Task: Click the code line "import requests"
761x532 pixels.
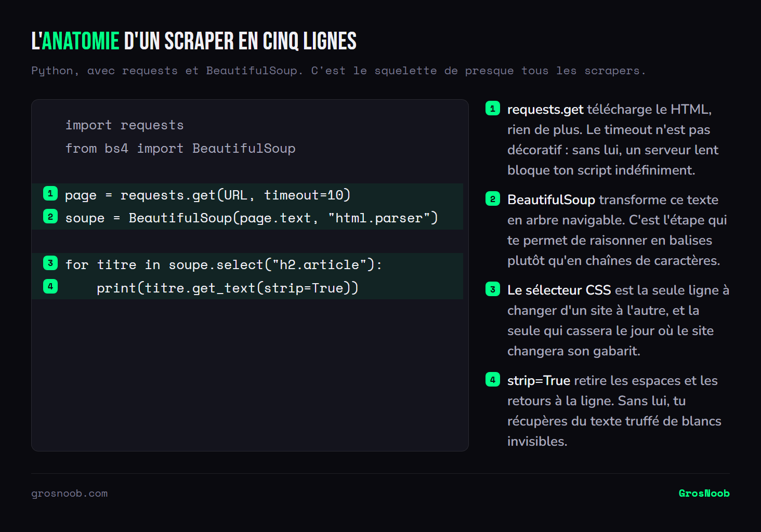Action: [124, 125]
